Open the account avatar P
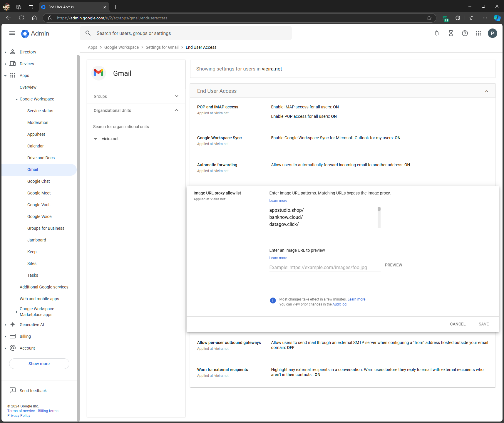The image size is (504, 423). pyautogui.click(x=493, y=33)
